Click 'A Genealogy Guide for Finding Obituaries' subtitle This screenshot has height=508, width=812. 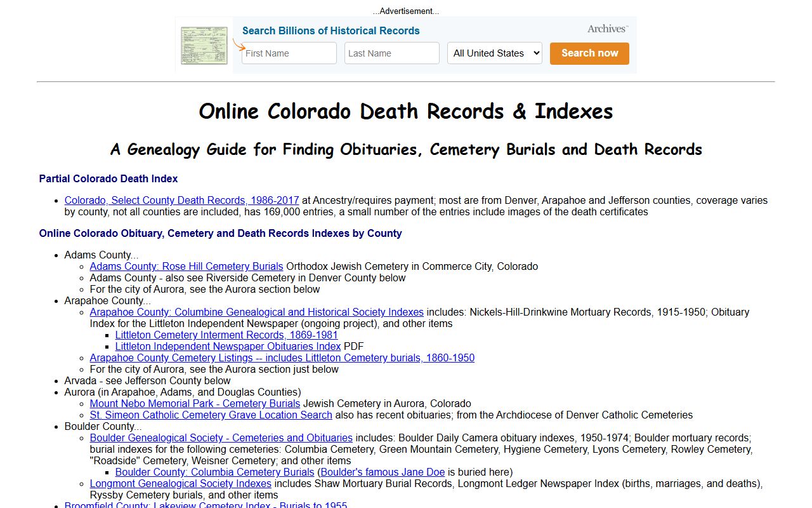(x=406, y=149)
